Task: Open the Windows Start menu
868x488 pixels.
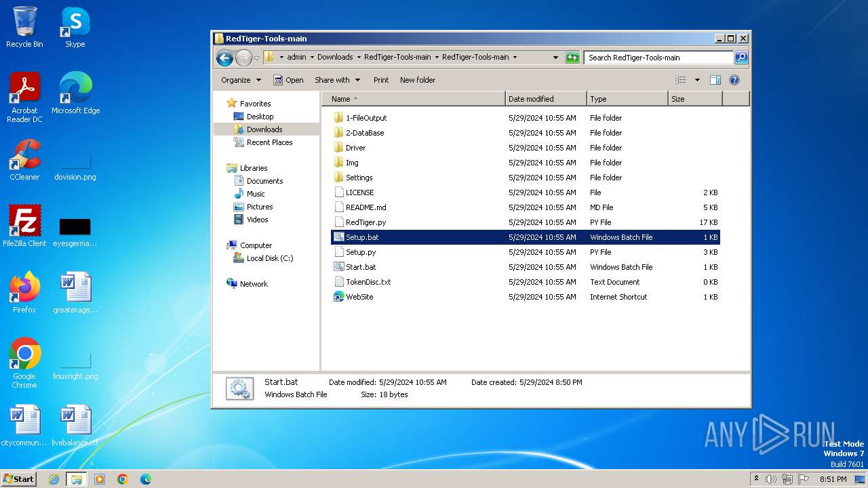Action: click(19, 479)
